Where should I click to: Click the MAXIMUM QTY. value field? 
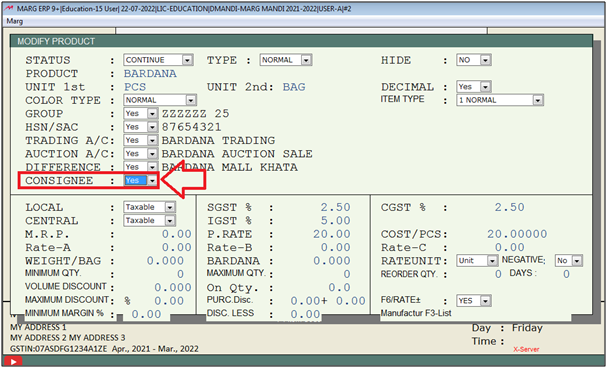(x=347, y=274)
